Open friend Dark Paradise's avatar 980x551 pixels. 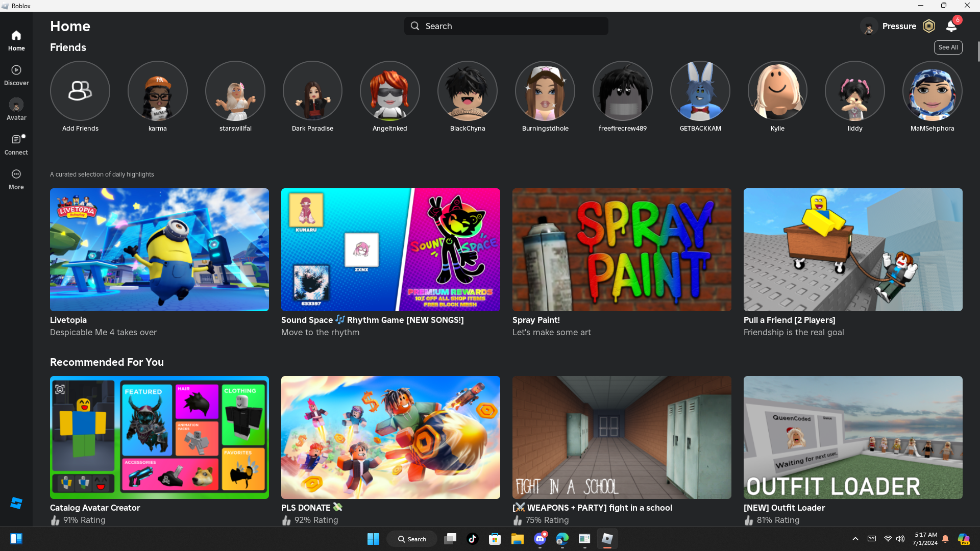coord(312,91)
